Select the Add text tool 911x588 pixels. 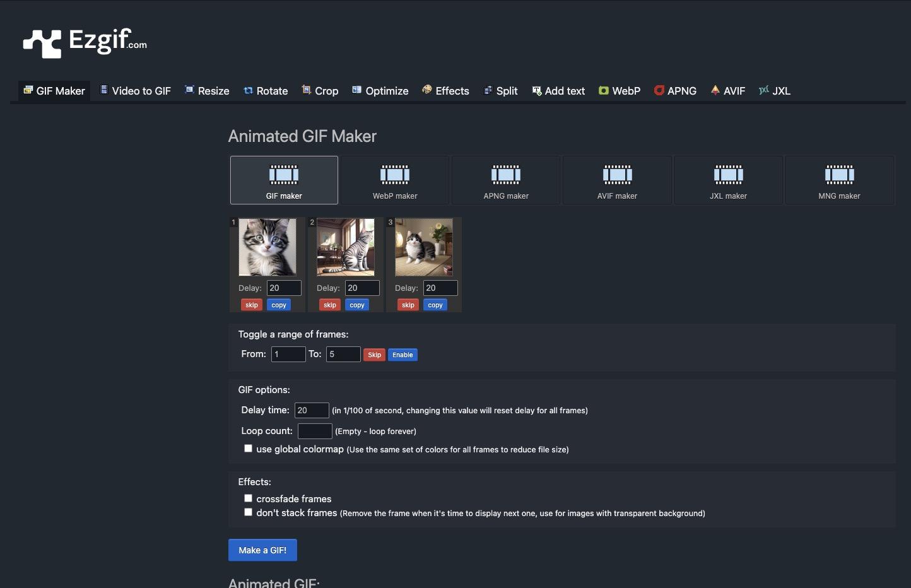558,91
